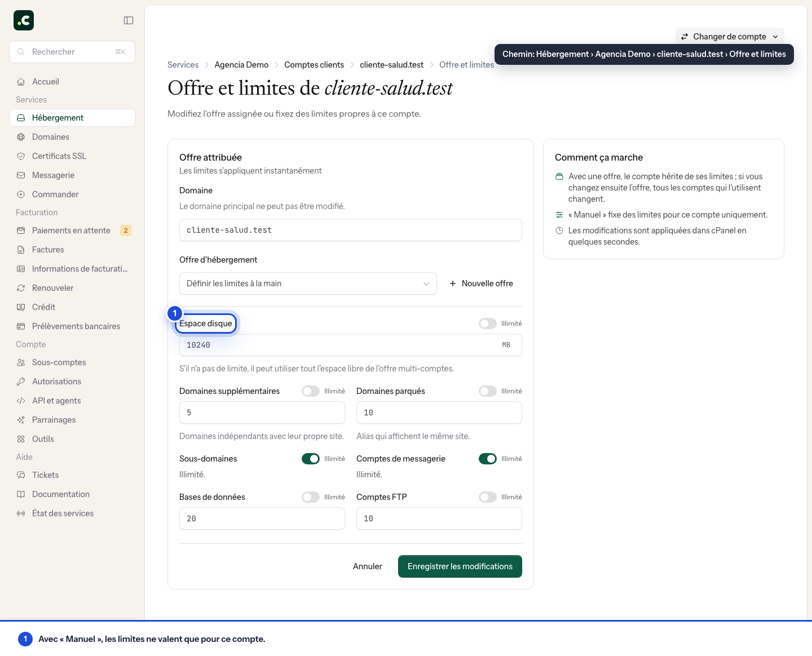
Task: Click the Bases de données number field
Action: point(262,518)
